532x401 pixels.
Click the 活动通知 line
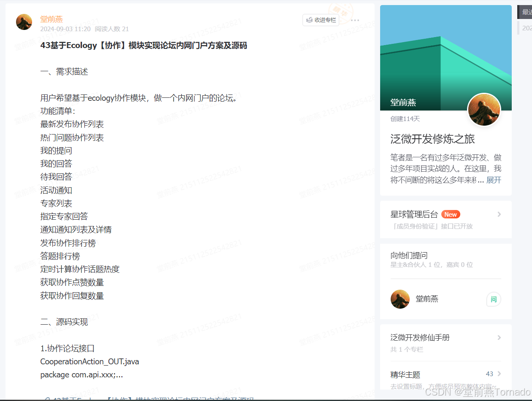pyautogui.click(x=56, y=190)
